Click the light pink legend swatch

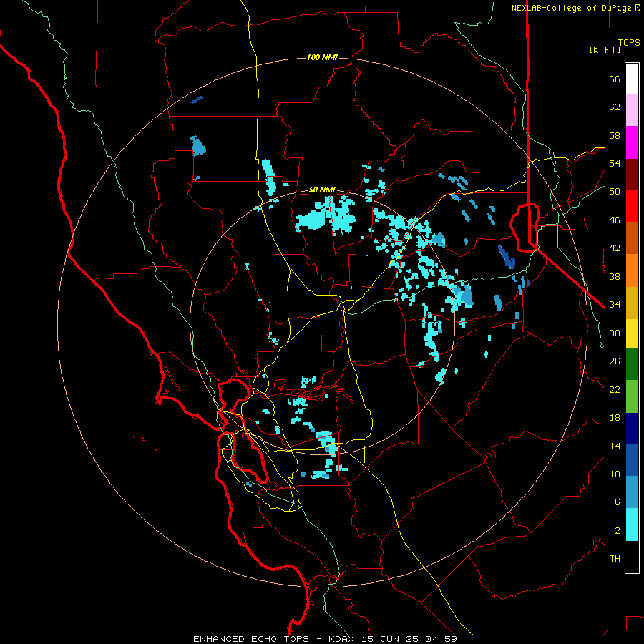point(632,110)
